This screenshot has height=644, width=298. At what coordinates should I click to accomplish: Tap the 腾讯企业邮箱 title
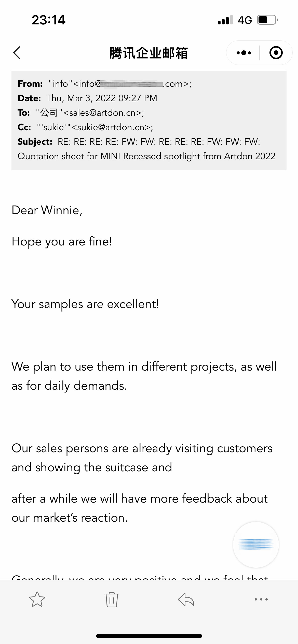point(148,53)
